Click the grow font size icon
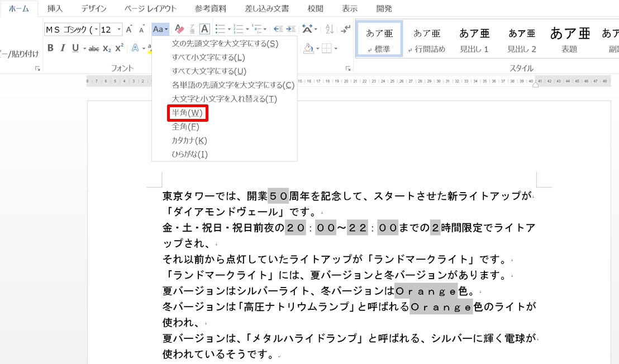This screenshot has height=364, width=619. click(129, 29)
